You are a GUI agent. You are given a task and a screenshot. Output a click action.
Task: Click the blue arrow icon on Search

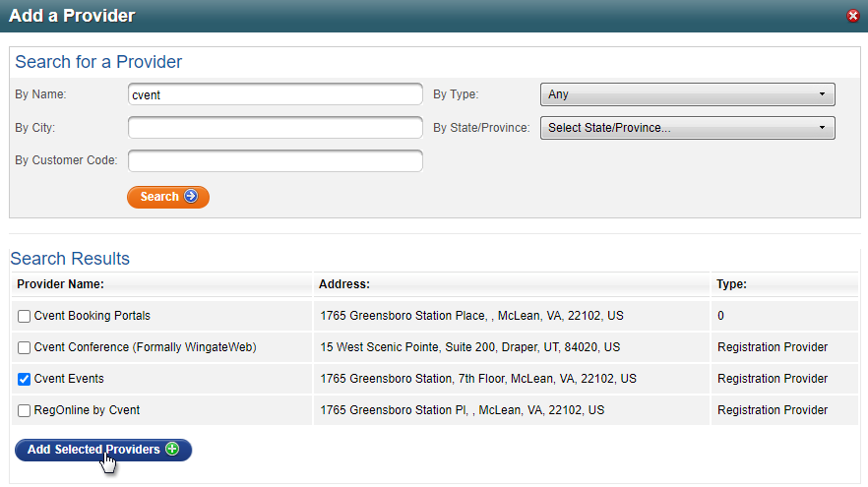tap(191, 197)
